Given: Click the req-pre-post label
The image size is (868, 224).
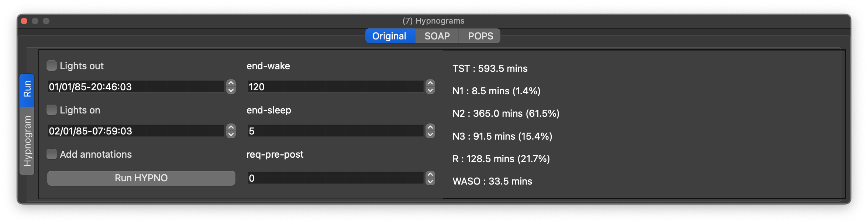Looking at the screenshot, I should coord(275,154).
